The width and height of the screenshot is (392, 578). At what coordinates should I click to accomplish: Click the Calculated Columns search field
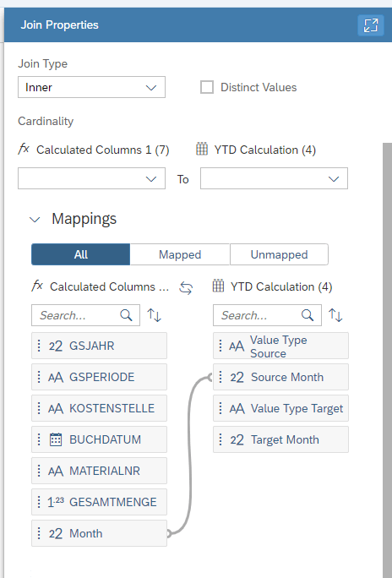85,315
